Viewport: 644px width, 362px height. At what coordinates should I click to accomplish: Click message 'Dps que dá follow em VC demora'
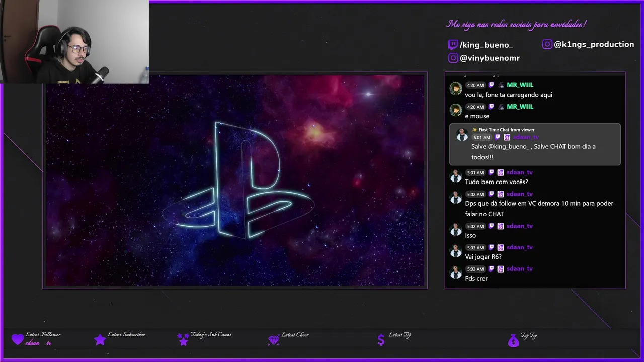point(539,209)
